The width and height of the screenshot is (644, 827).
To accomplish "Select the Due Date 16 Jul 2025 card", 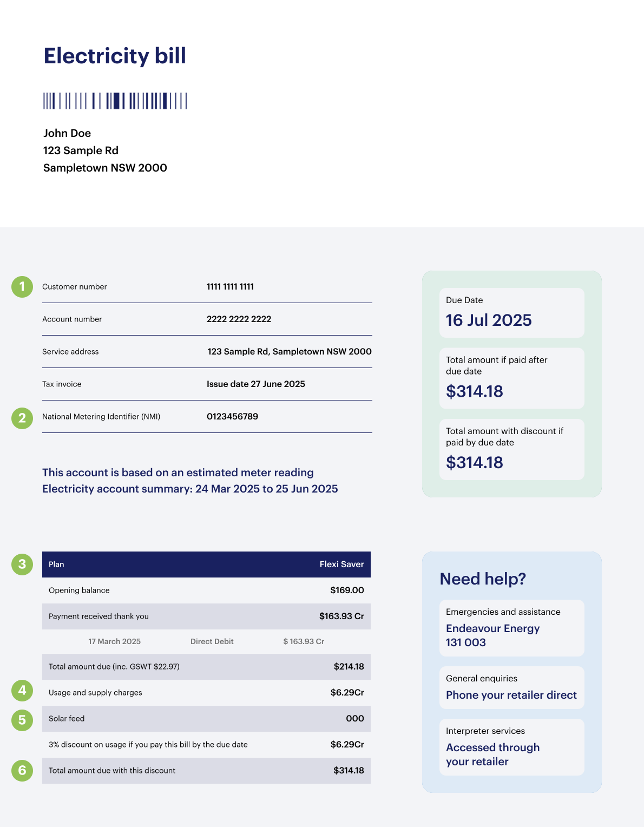I will pyautogui.click(x=511, y=313).
